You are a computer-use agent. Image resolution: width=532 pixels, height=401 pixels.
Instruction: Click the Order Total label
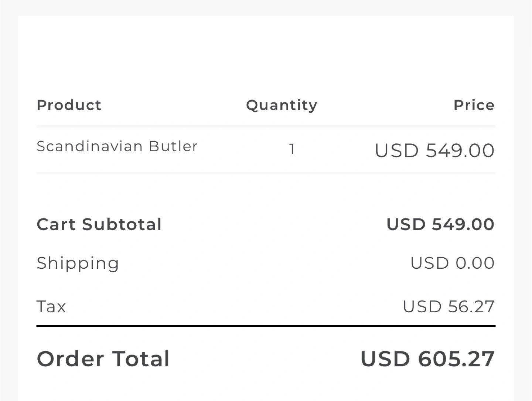click(x=103, y=359)
